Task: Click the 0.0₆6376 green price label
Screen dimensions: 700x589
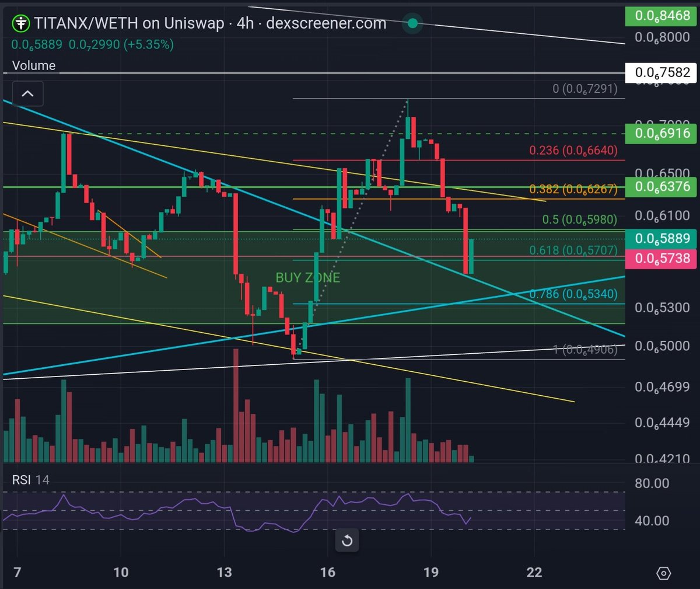Action: pyautogui.click(x=661, y=187)
